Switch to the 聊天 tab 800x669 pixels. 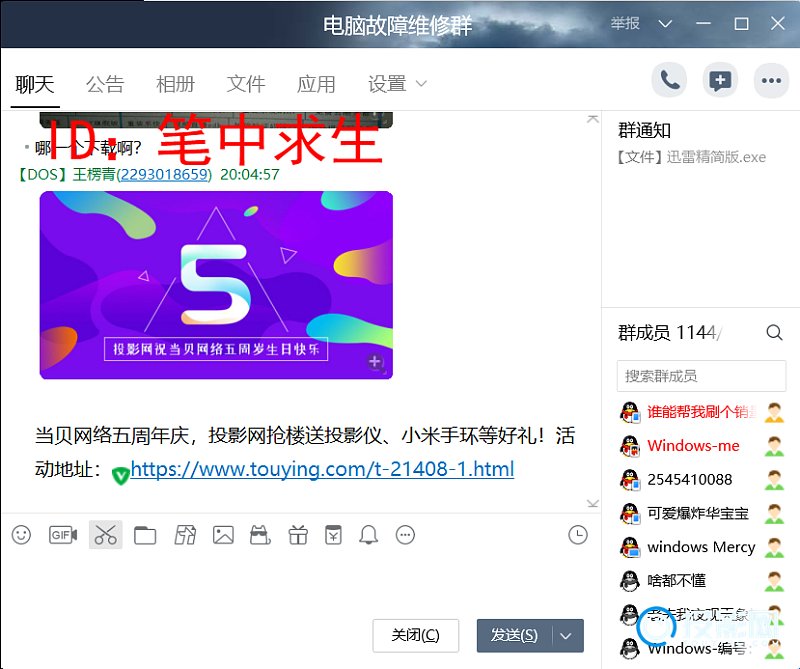pyautogui.click(x=35, y=84)
